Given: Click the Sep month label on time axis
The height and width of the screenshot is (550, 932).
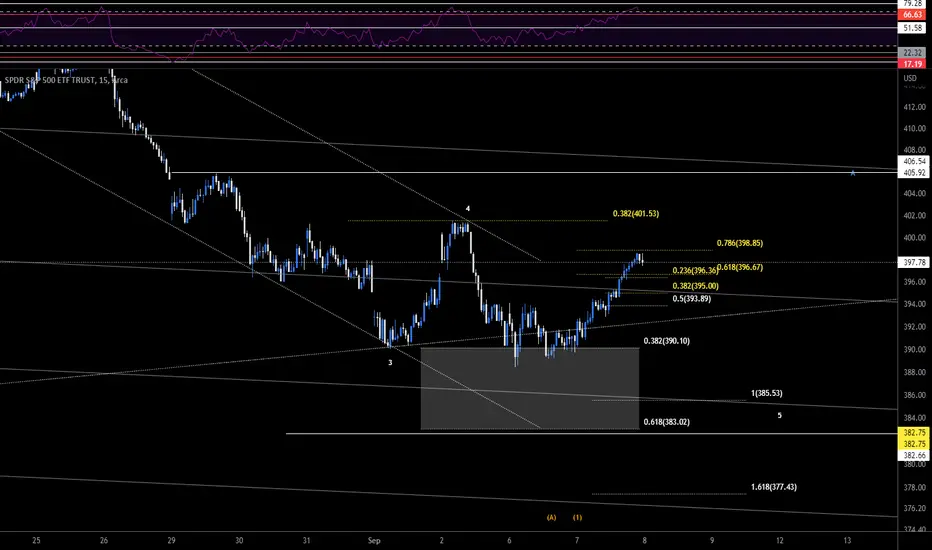Looking at the screenshot, I should [374, 540].
